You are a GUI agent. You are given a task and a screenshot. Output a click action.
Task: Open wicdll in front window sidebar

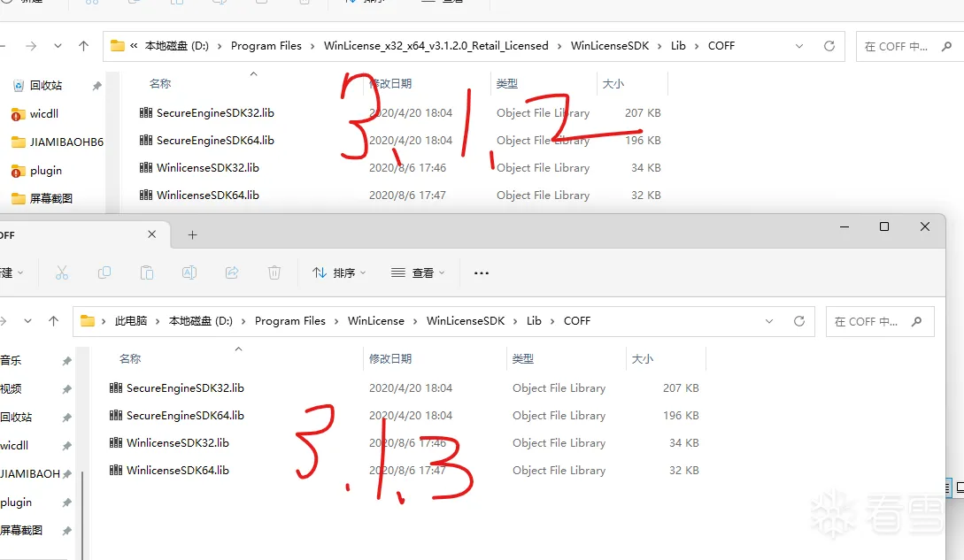(x=14, y=445)
